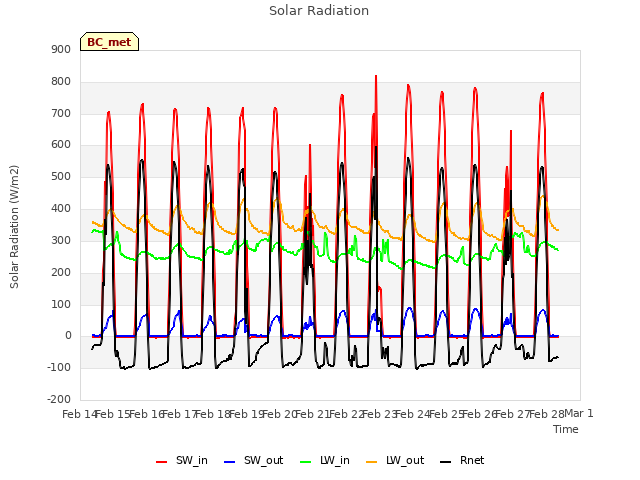Click the Time x-axis label
Viewport: 640px width, 480px height.
(x=566, y=429)
